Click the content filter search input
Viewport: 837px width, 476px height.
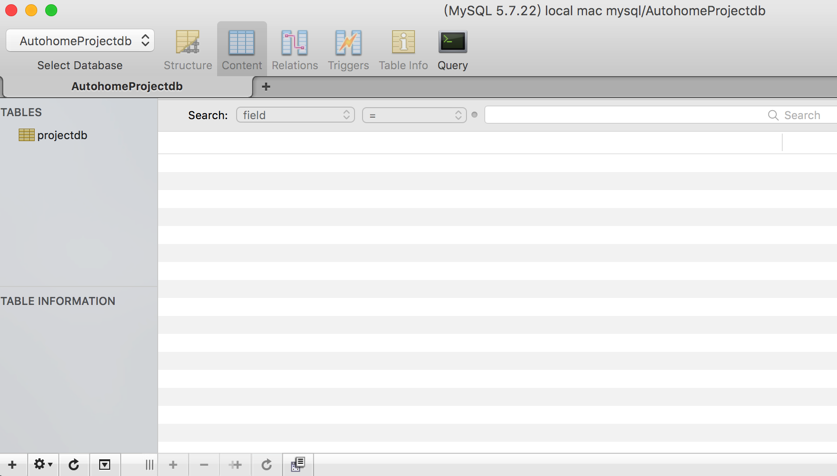pyautogui.click(x=660, y=115)
